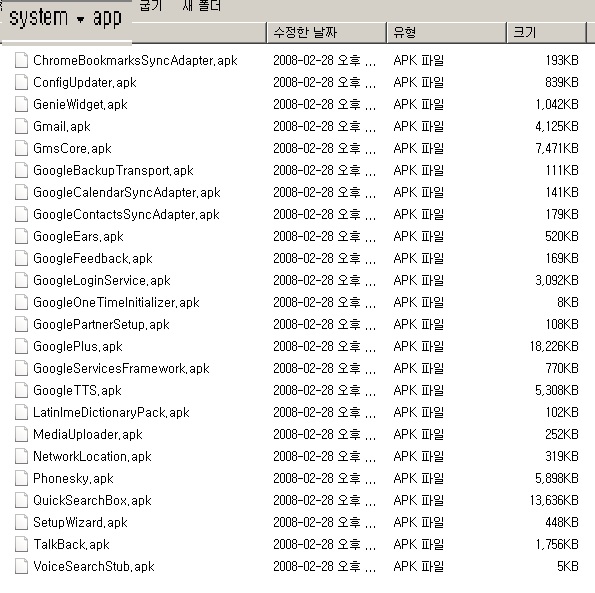Click the 5KB size value
The image size is (595, 593).
pyautogui.click(x=568, y=566)
